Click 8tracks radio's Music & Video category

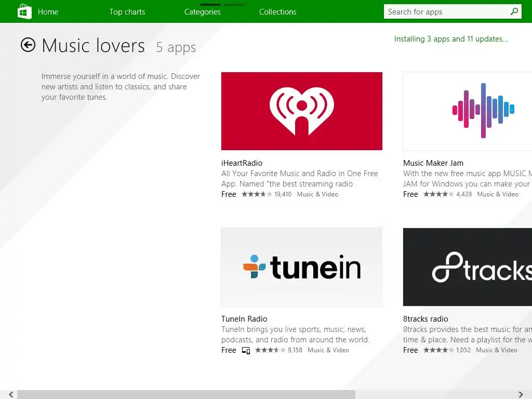496,350
